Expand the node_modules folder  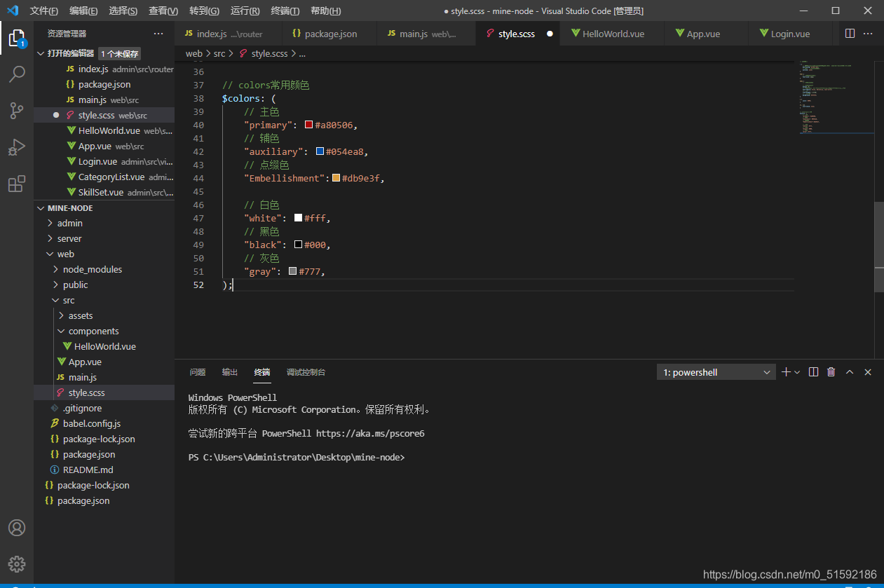click(x=92, y=269)
